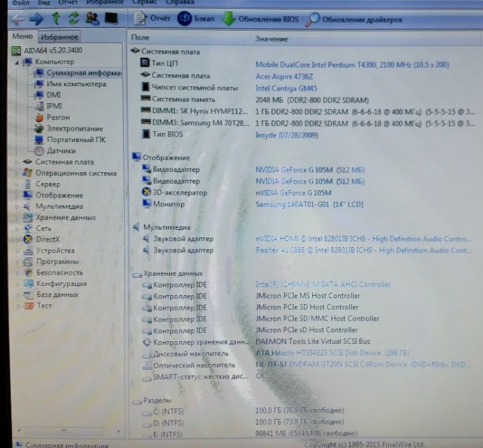Go up one level with green arrow
The height and width of the screenshot is (448, 483).
coord(56,19)
